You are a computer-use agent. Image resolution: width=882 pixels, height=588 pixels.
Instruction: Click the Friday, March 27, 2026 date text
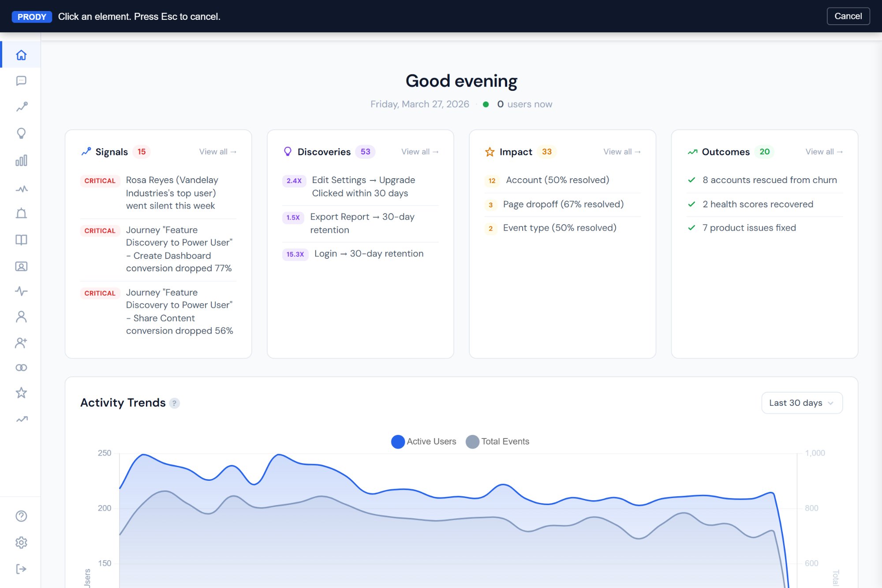click(420, 104)
